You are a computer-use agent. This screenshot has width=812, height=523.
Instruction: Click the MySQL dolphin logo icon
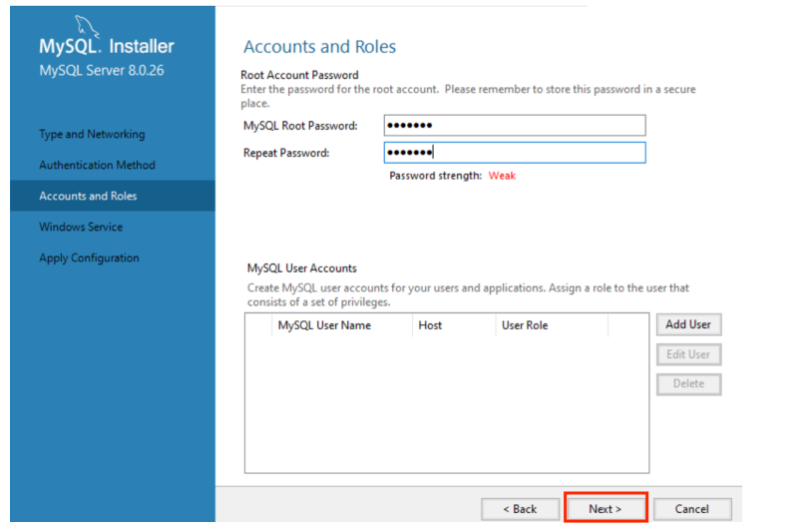(x=87, y=26)
